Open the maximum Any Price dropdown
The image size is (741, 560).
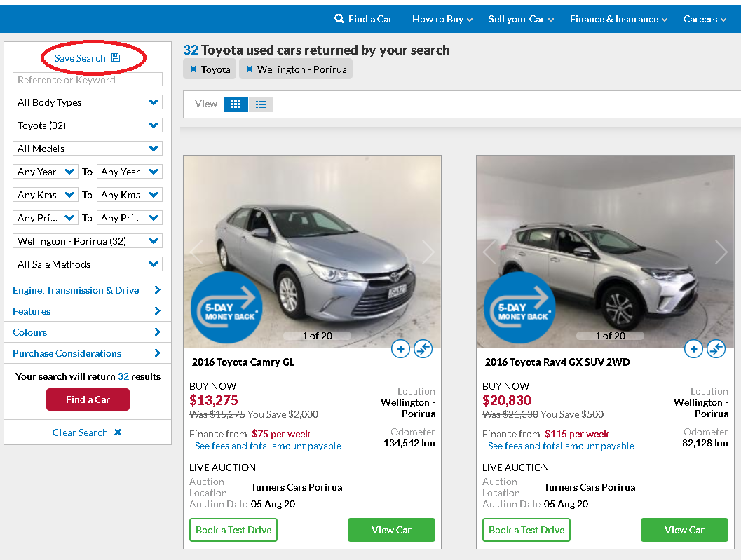(x=130, y=218)
